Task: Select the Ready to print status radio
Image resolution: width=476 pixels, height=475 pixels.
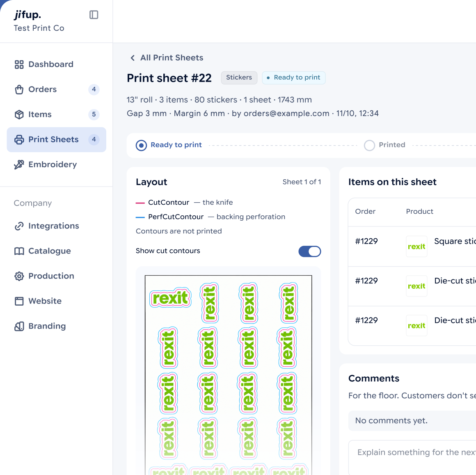Action: pos(141,145)
